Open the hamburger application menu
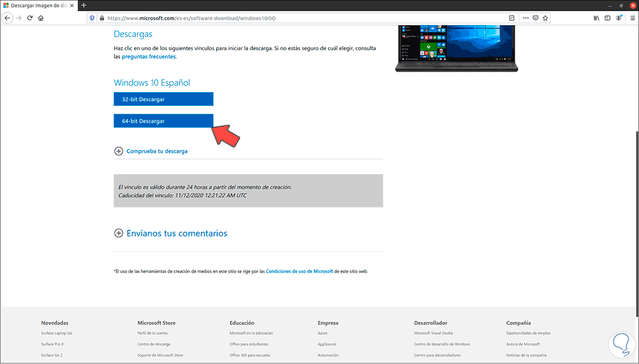The image size is (639, 364). [633, 18]
